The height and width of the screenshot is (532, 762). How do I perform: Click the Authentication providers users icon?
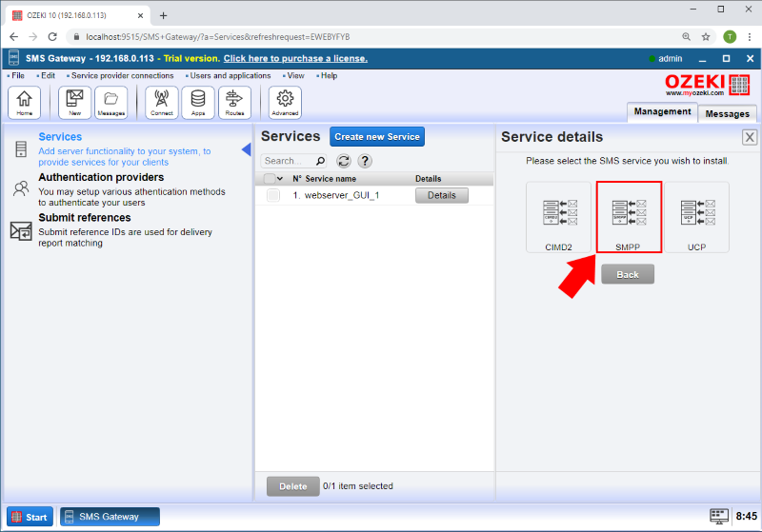pyautogui.click(x=21, y=188)
